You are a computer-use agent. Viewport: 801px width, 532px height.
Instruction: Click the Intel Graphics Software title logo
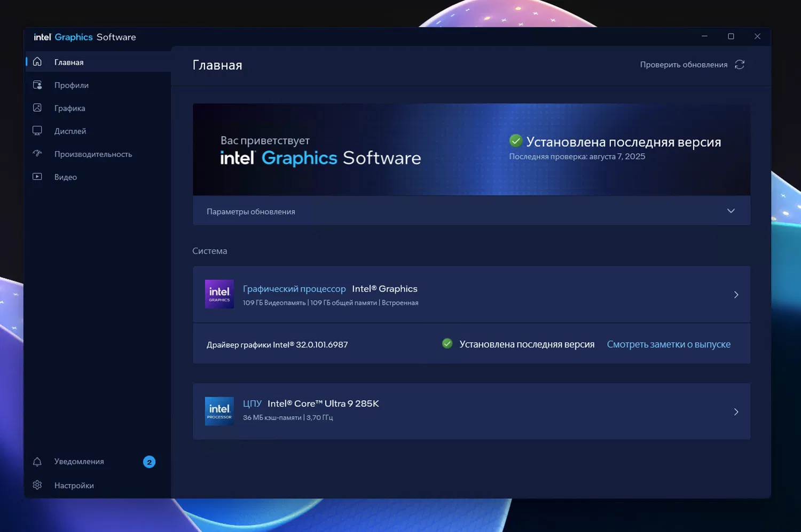coord(85,37)
